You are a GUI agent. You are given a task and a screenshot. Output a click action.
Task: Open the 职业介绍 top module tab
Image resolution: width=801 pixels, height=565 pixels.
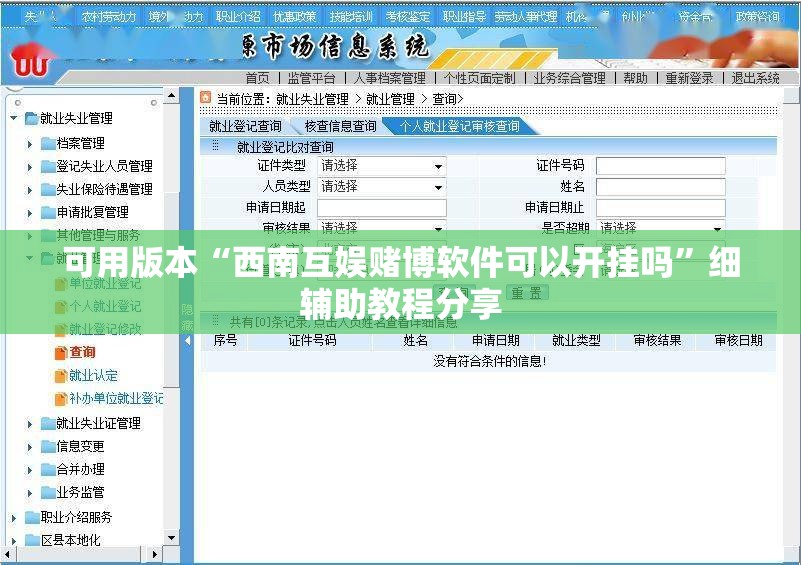(x=238, y=16)
